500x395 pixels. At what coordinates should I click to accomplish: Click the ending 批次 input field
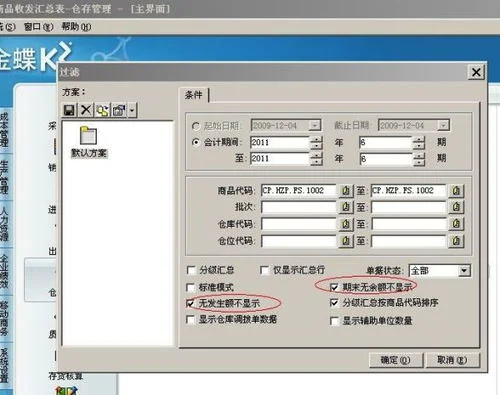[x=409, y=207]
